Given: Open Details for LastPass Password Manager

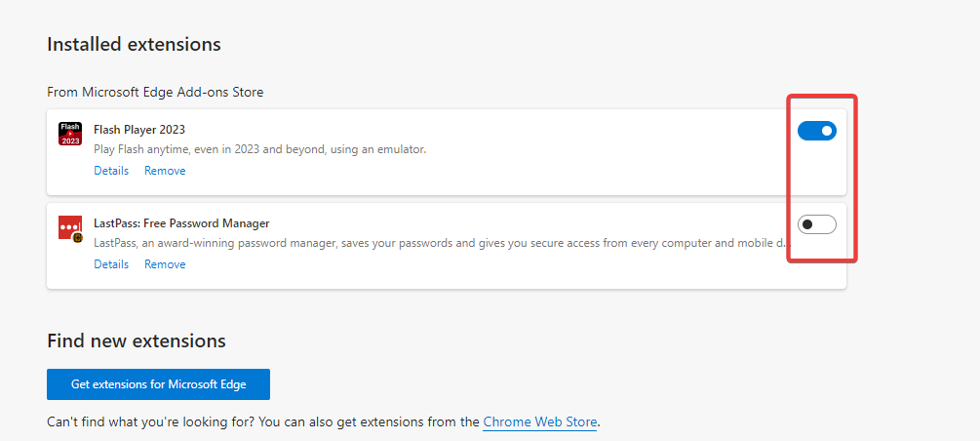Looking at the screenshot, I should click(111, 264).
